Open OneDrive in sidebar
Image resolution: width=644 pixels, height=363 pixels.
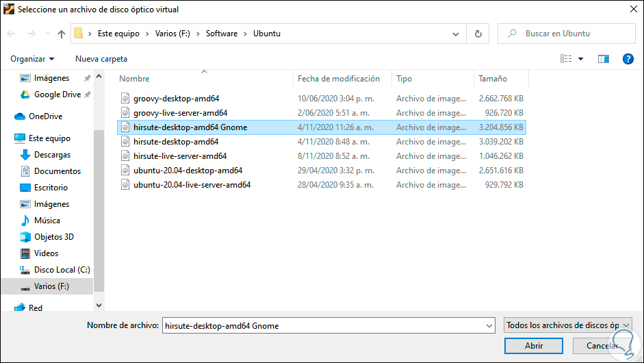click(45, 116)
